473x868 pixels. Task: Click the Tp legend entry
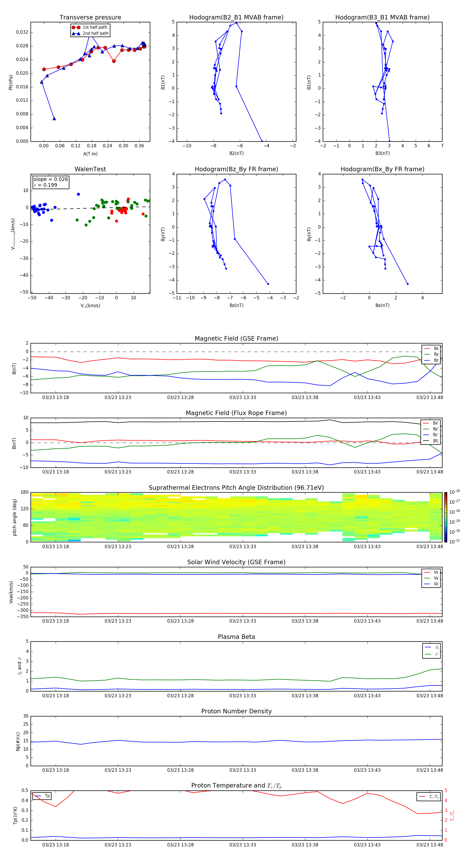pos(42,796)
